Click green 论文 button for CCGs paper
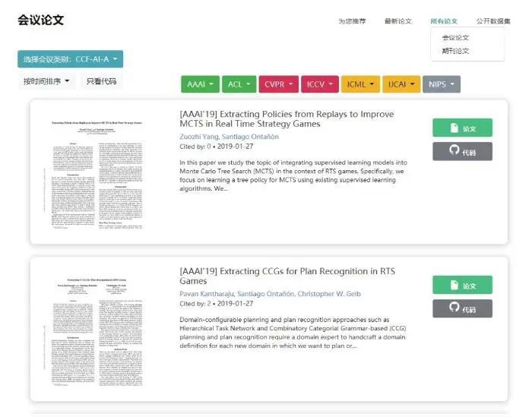 tap(462, 285)
